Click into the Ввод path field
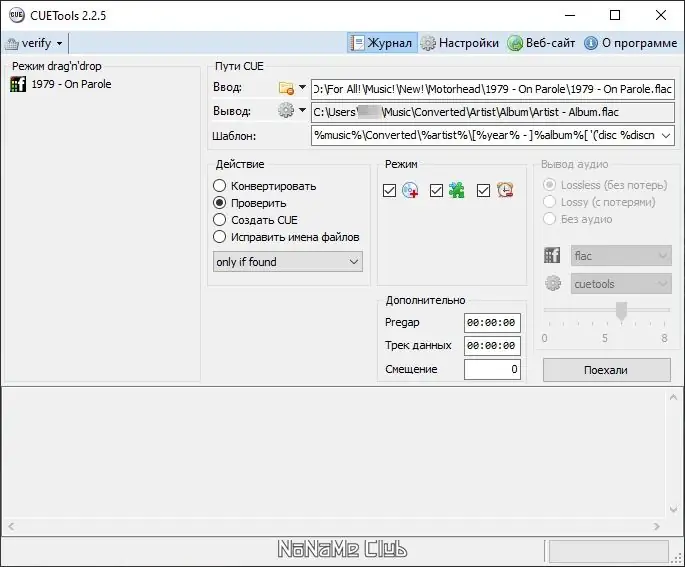 tap(493, 89)
